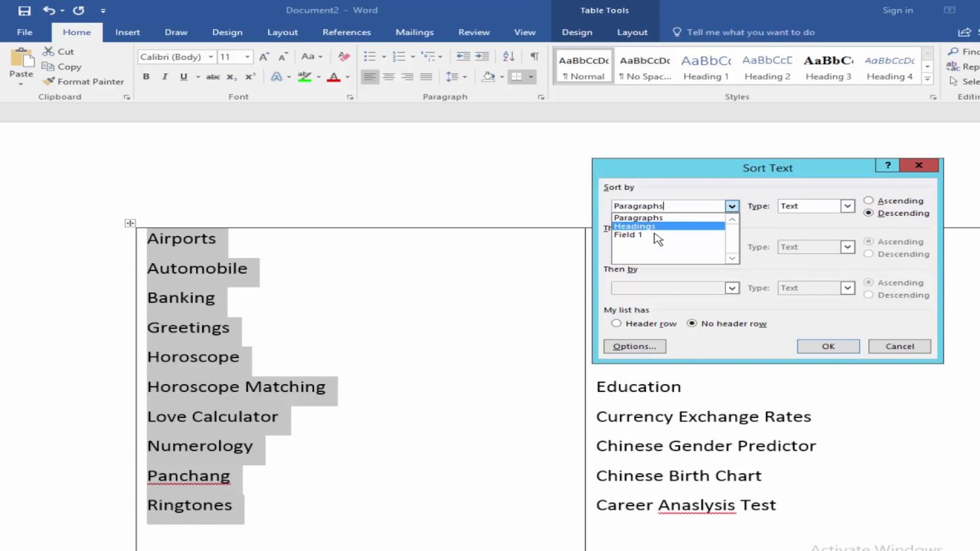Open the Paragraph settings dialog launcher
980x551 pixels.
pyautogui.click(x=541, y=97)
